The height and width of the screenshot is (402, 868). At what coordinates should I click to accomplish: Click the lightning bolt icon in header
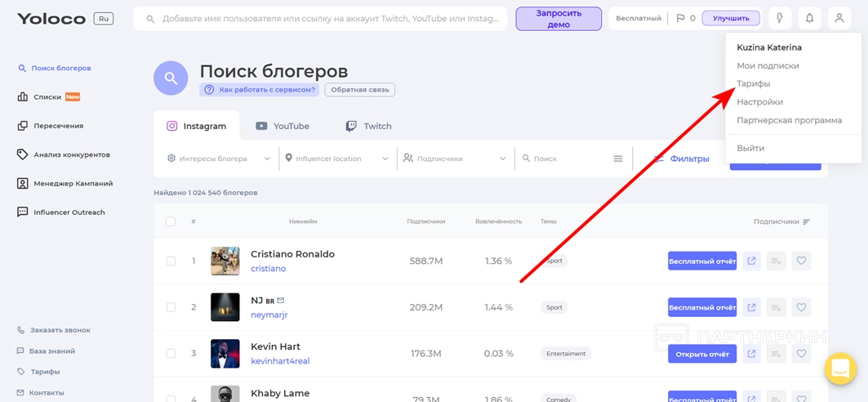point(780,18)
